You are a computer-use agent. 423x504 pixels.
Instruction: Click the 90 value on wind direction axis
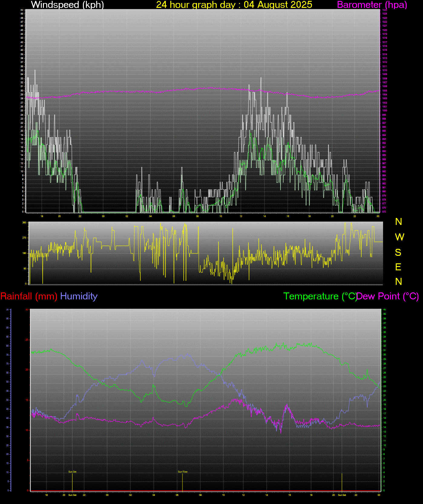[x=25, y=268]
